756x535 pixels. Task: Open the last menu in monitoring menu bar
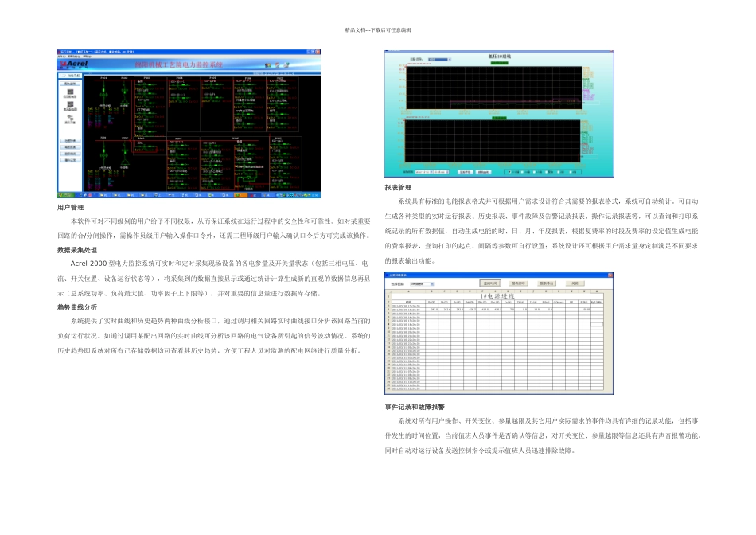(87, 57)
